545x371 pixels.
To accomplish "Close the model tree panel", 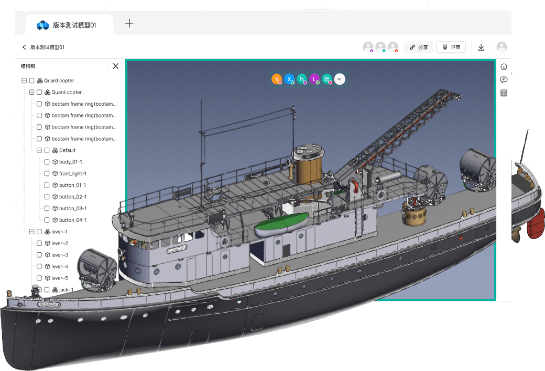I will [x=116, y=66].
